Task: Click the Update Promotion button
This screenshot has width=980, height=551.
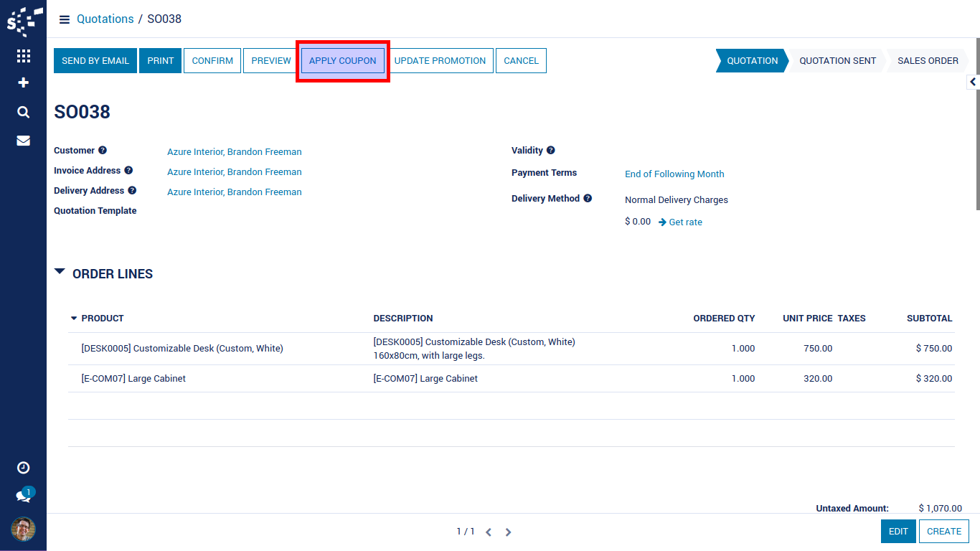Action: (x=440, y=61)
